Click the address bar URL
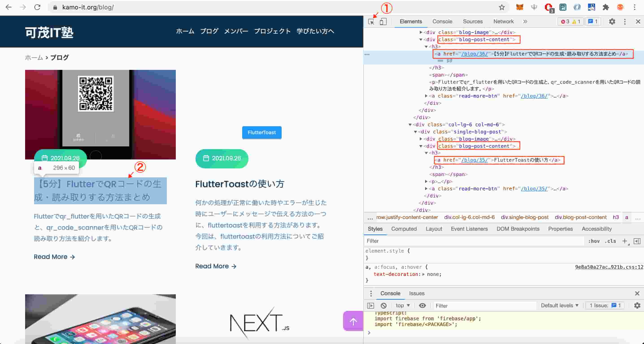Screen dimensions: 644x344 (x=88, y=7)
